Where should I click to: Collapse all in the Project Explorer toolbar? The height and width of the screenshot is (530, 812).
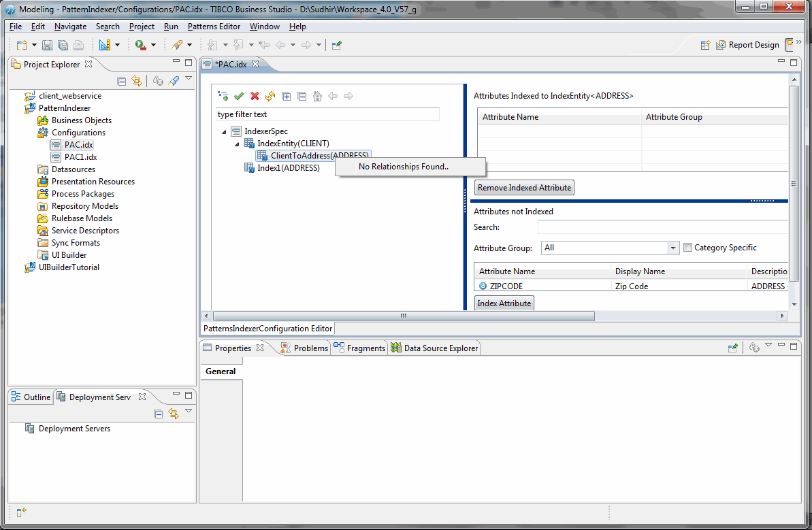point(122,81)
